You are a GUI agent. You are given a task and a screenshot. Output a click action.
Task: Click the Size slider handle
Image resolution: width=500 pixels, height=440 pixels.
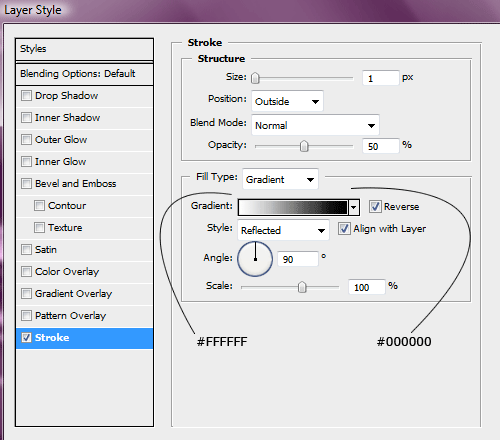click(x=255, y=78)
